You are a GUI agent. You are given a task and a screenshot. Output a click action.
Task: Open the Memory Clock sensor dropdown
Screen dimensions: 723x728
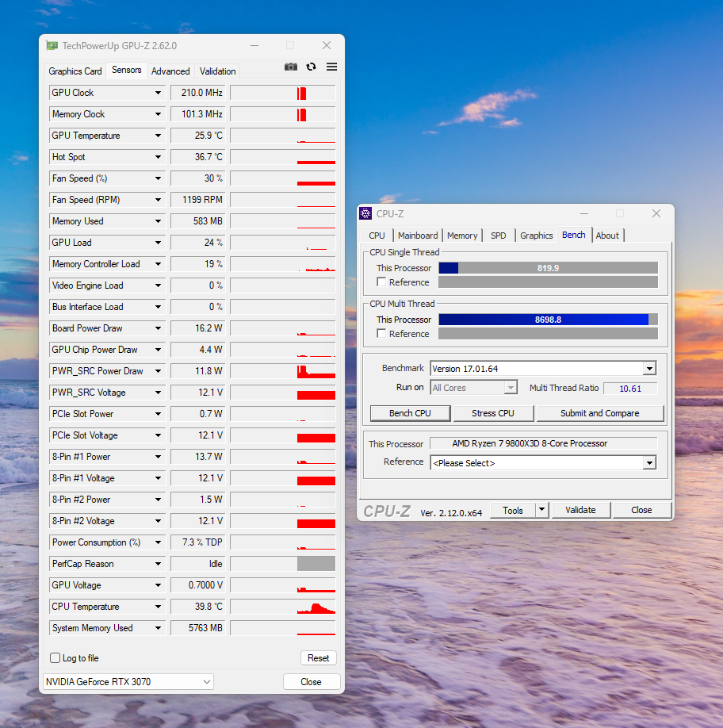pyautogui.click(x=159, y=114)
